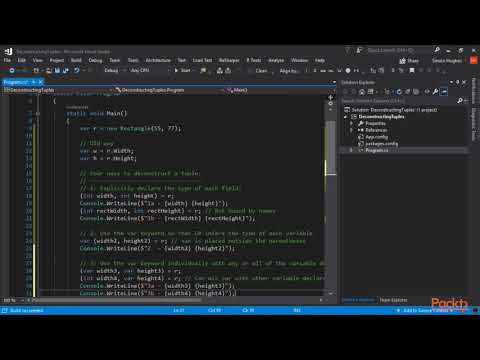Viewport: 480px width, 360px height.
Task: Click the Solution Explorer Collapse All icon
Action: 407,92
